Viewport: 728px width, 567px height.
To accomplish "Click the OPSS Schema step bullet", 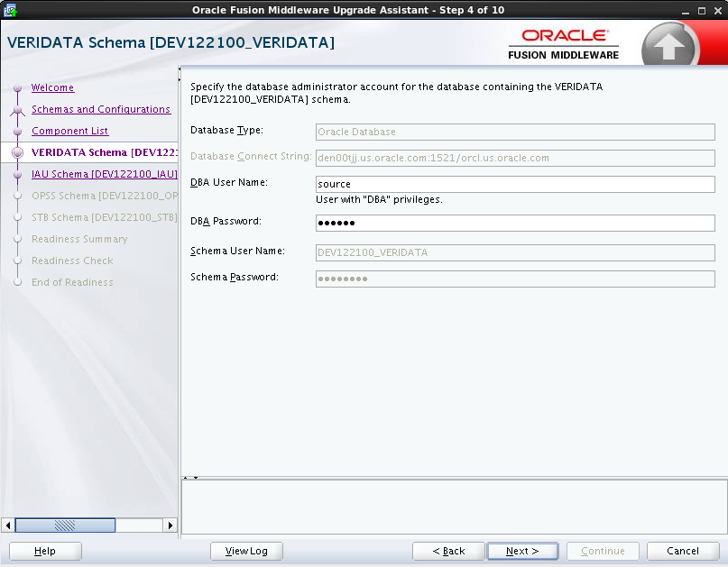I will 18,196.
